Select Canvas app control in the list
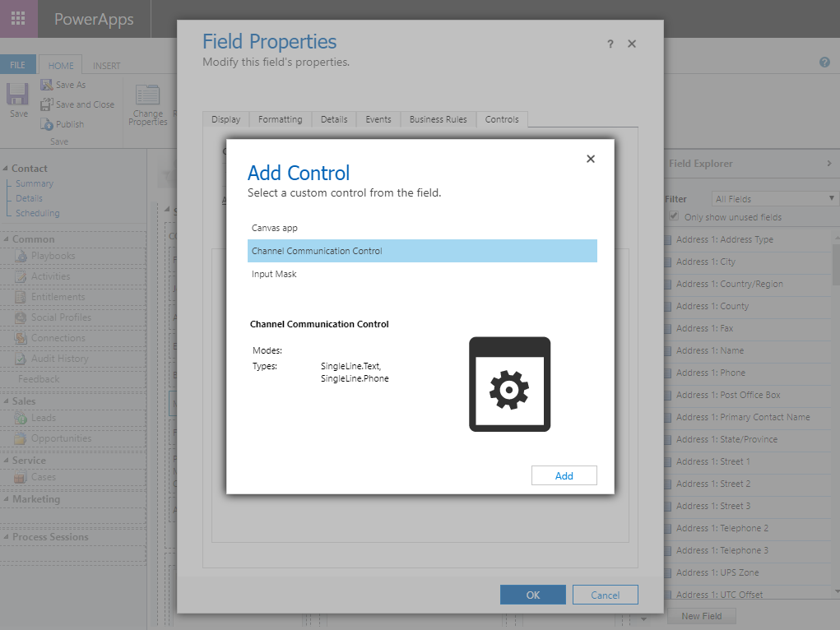The image size is (840, 630). point(422,228)
